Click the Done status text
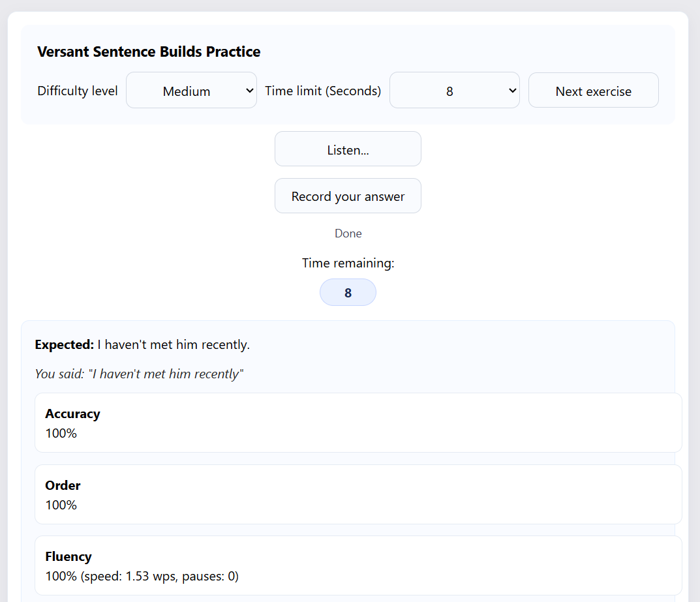Image resolution: width=700 pixels, height=602 pixels. coord(348,233)
